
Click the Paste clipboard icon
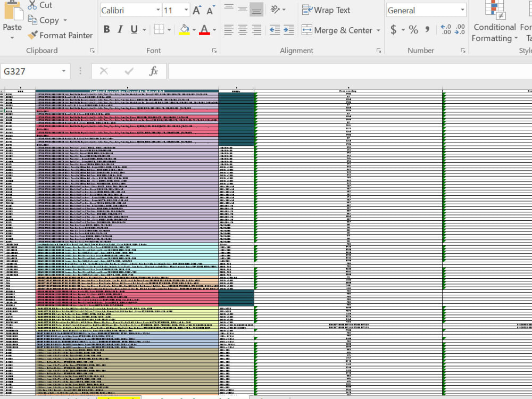point(13,10)
